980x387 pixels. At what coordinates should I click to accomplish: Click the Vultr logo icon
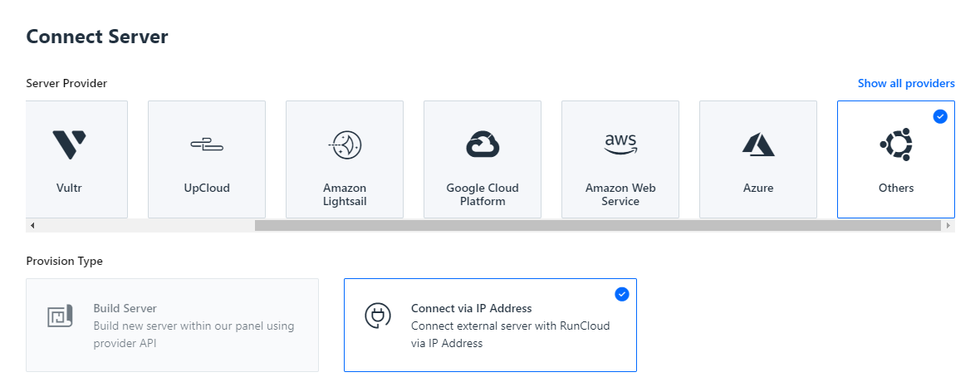click(69, 145)
